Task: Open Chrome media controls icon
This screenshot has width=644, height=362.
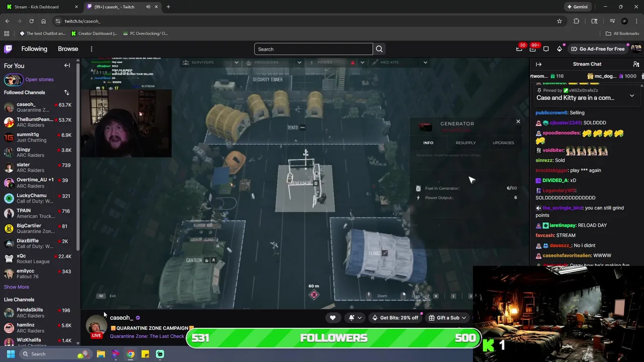Action: 612,21
